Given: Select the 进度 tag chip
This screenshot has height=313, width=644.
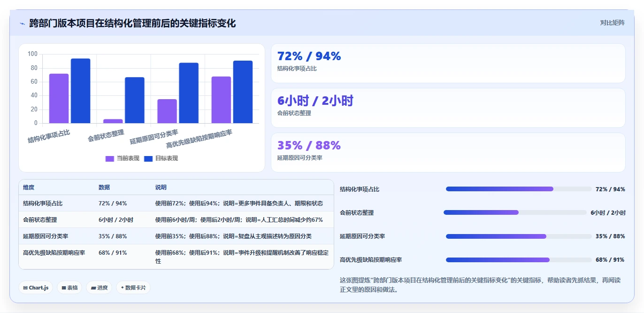Looking at the screenshot, I should pyautogui.click(x=99, y=288).
